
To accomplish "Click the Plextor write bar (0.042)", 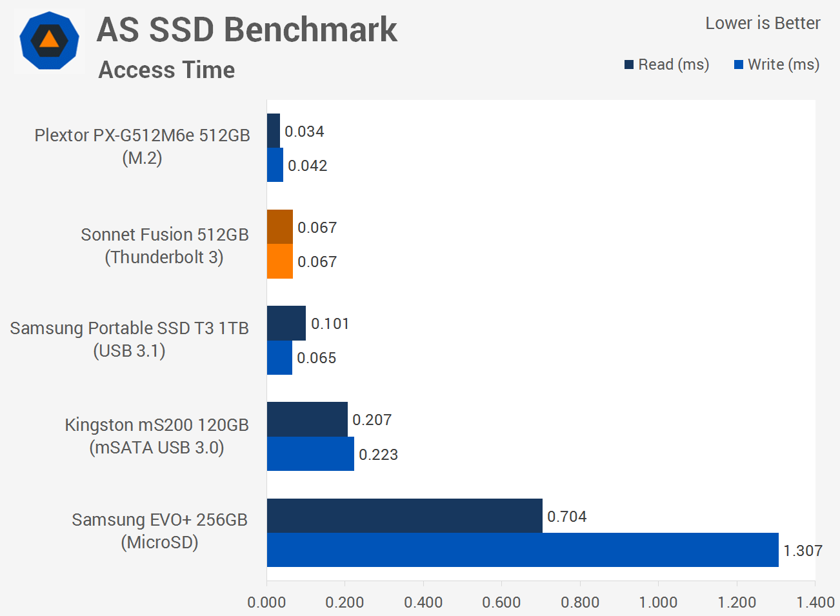I will point(275,165).
